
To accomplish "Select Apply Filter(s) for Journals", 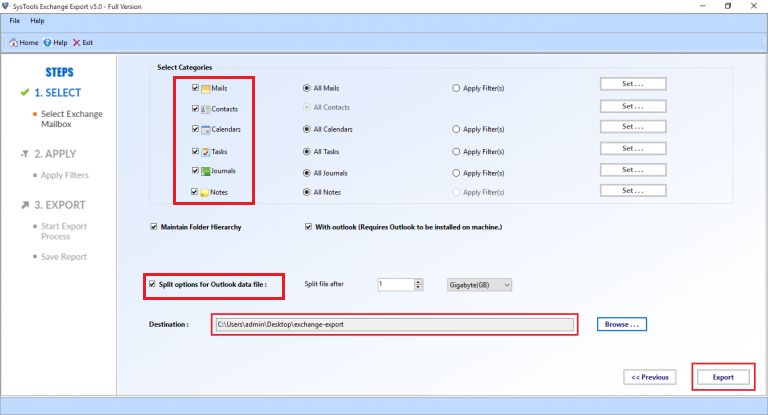I will [456, 173].
